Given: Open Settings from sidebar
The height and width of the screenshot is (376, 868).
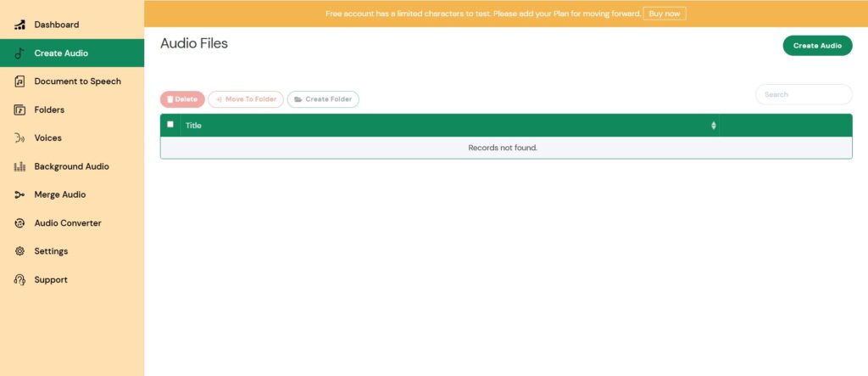Looking at the screenshot, I should coord(72,251).
